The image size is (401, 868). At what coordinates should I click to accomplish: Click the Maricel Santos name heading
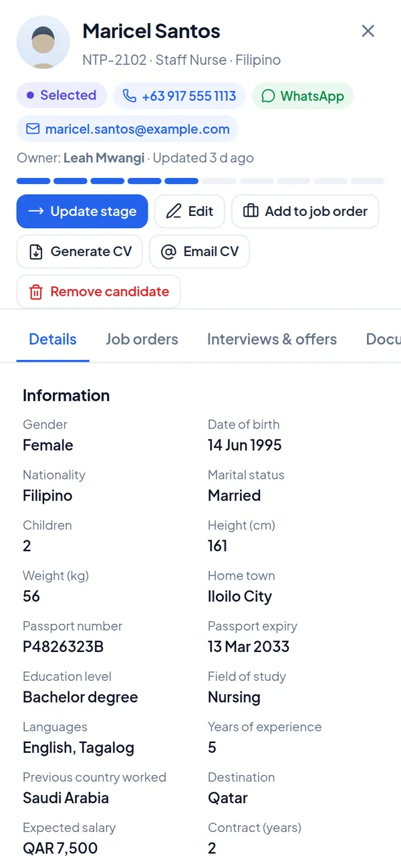(x=151, y=31)
